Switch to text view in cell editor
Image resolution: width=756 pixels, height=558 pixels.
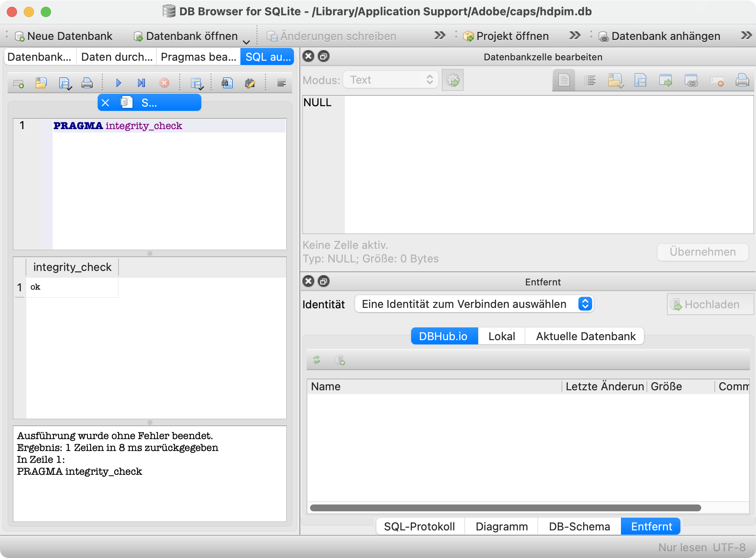[563, 80]
